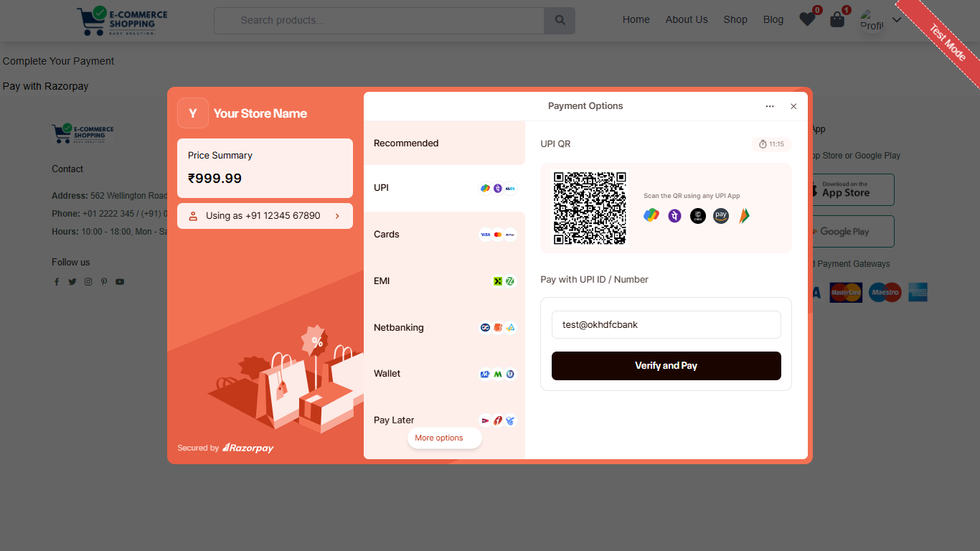Select the Wallet payment method

pos(444,374)
